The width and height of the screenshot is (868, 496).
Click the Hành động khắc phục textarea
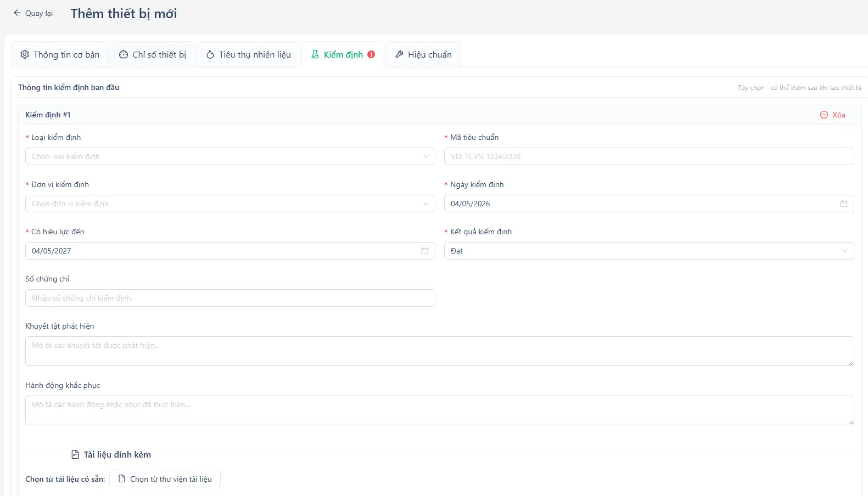(440, 410)
